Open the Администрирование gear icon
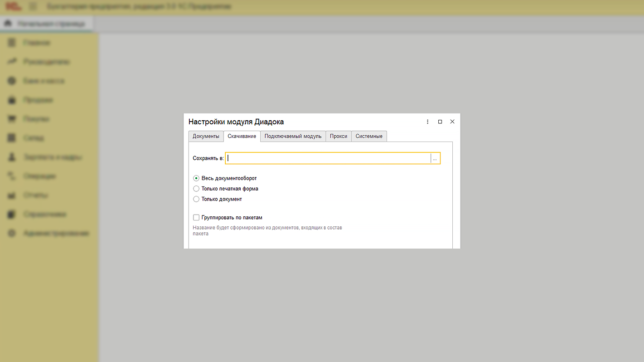This screenshot has height=362, width=644. point(12,233)
